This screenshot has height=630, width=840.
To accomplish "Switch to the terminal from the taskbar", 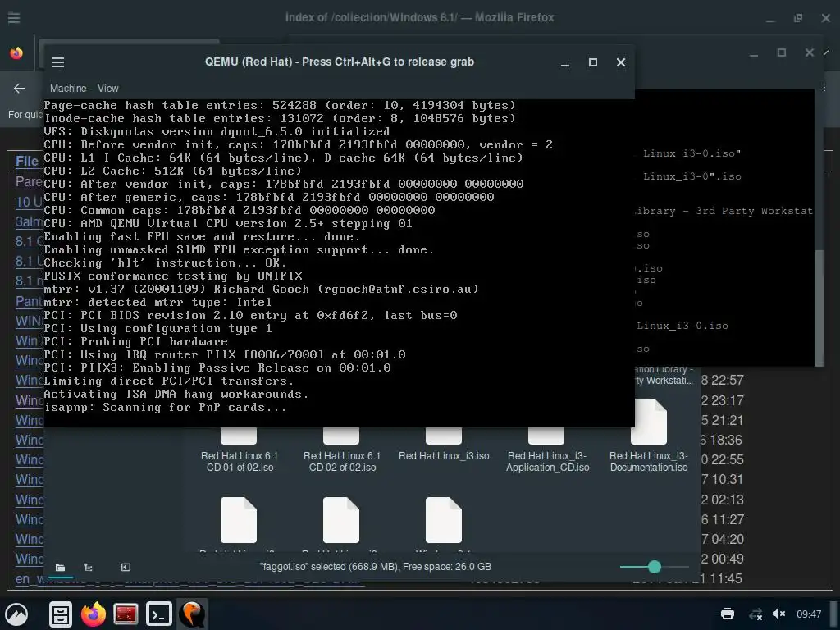I will pos(158,614).
